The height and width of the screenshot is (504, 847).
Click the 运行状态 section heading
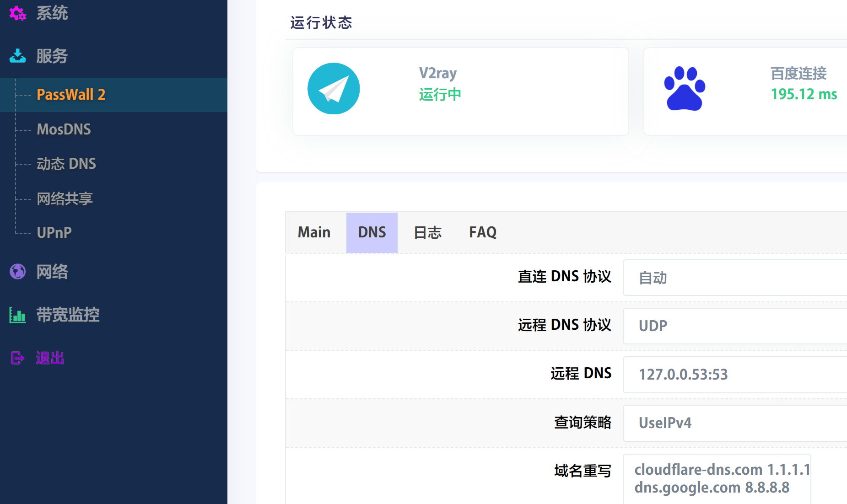(x=321, y=22)
